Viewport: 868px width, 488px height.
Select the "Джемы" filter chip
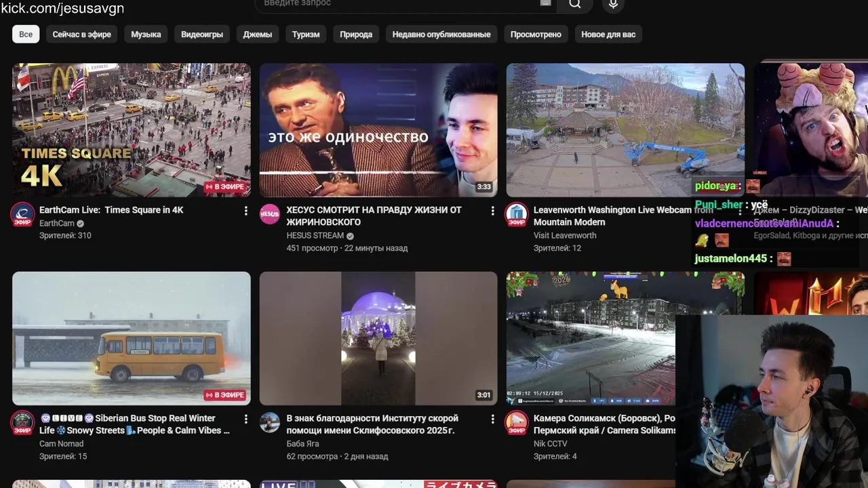pyautogui.click(x=258, y=34)
